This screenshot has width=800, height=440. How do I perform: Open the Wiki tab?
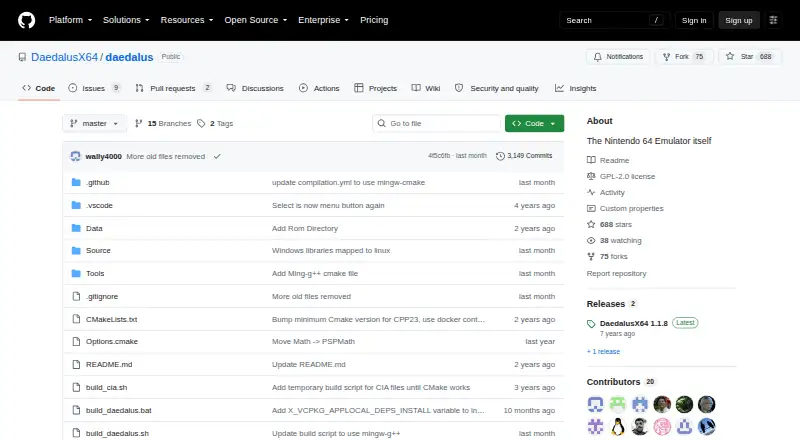click(x=426, y=88)
